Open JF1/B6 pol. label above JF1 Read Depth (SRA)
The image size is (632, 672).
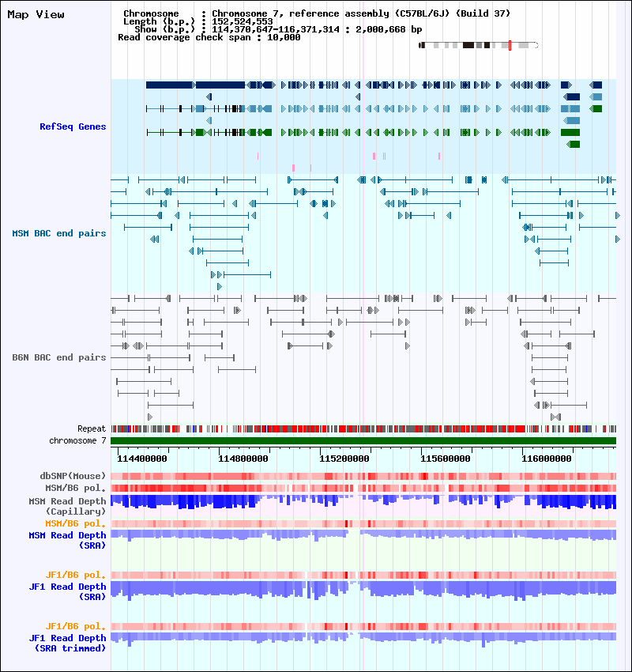point(75,575)
